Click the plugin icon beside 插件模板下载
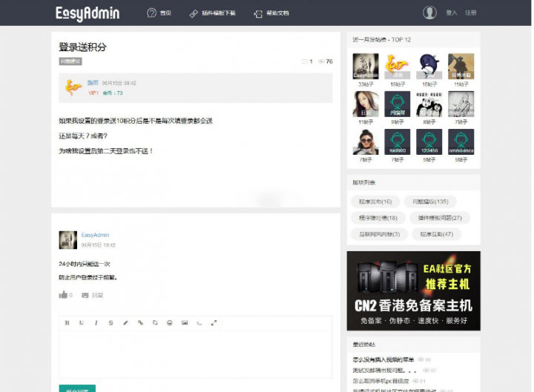 point(194,13)
